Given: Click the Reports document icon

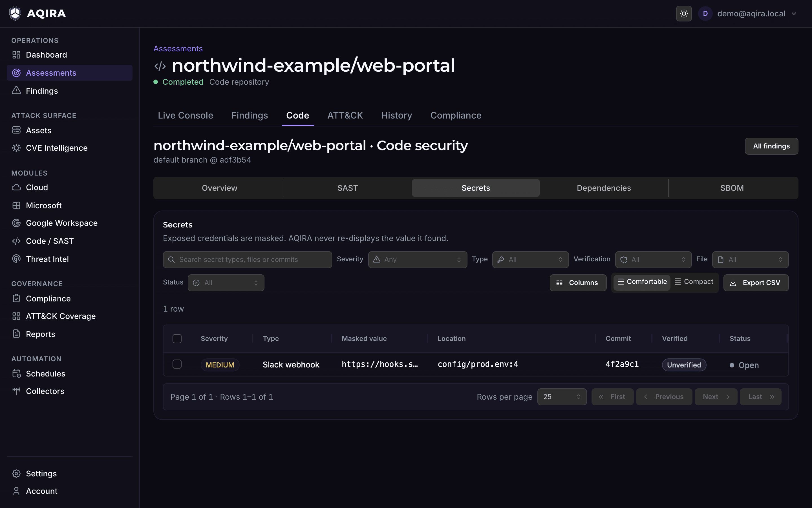Looking at the screenshot, I should (x=16, y=334).
